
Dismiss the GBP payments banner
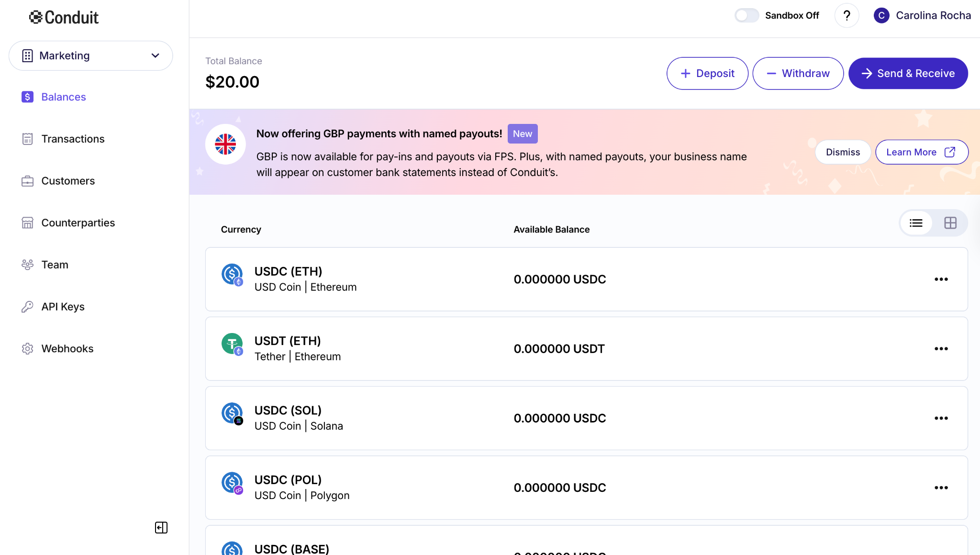[843, 152]
